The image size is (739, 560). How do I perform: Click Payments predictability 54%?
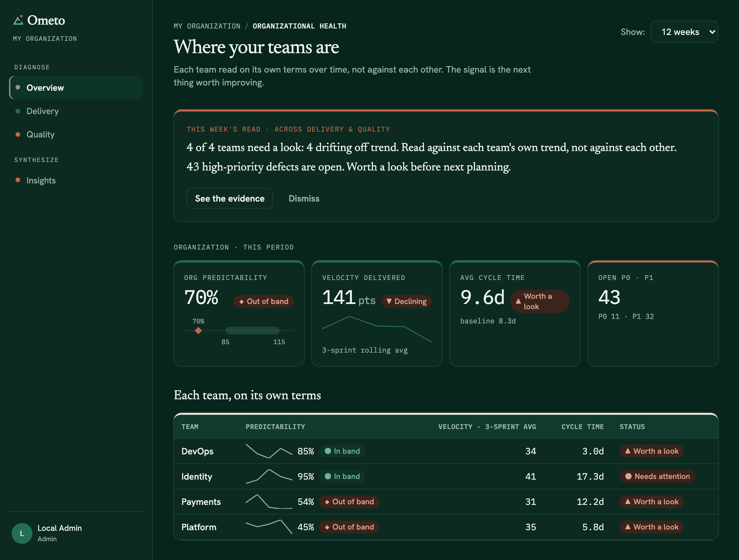tap(306, 502)
